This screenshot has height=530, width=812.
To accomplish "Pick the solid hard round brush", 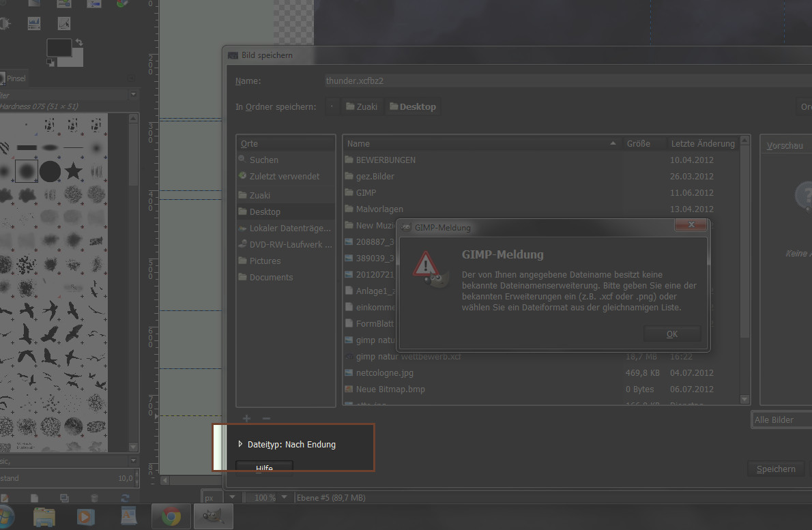I will [50, 171].
